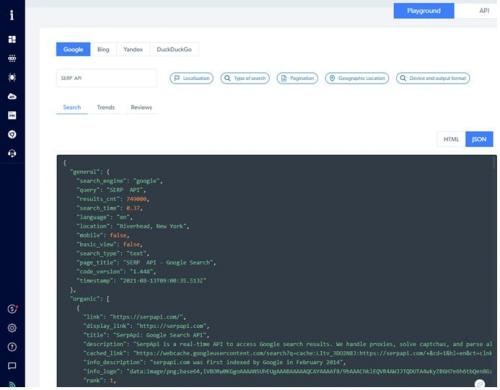Open the Device and output format pill
This screenshot has height=390, width=500.
click(433, 78)
